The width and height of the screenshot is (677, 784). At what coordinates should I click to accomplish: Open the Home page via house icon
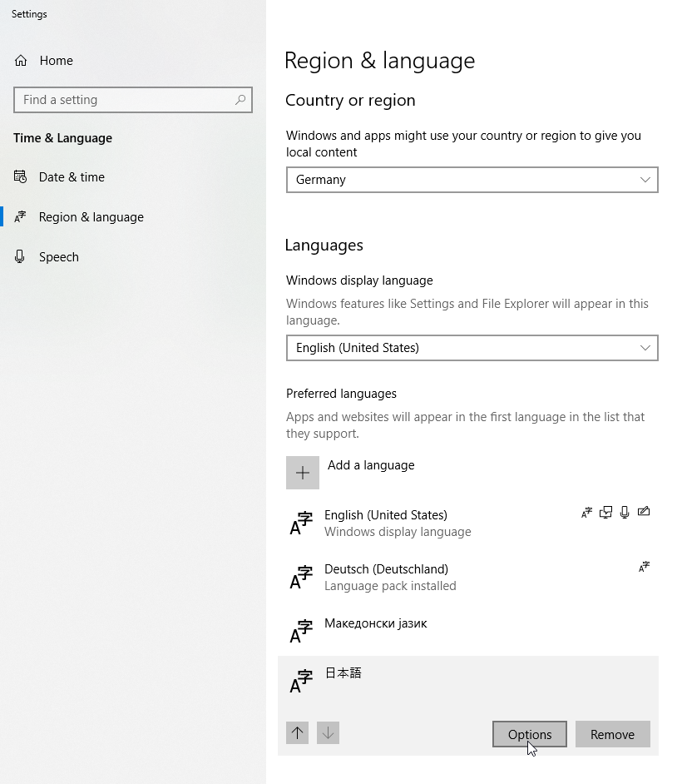(x=21, y=61)
